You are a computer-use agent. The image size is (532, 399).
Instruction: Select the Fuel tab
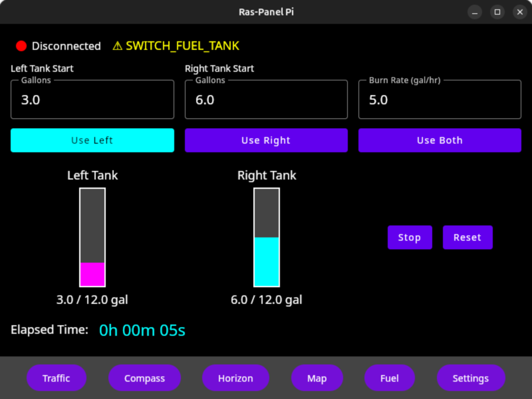point(390,378)
